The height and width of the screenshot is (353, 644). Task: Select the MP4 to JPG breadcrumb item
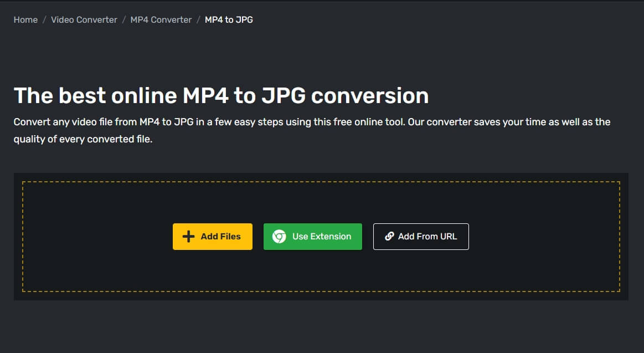point(229,20)
